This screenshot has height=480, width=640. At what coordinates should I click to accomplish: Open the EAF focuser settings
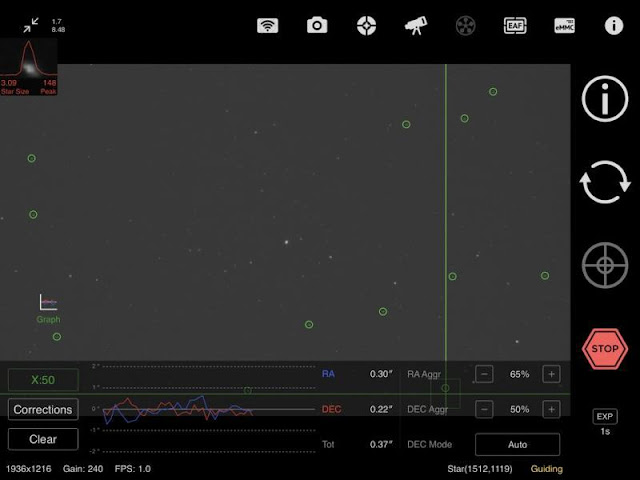(x=515, y=26)
